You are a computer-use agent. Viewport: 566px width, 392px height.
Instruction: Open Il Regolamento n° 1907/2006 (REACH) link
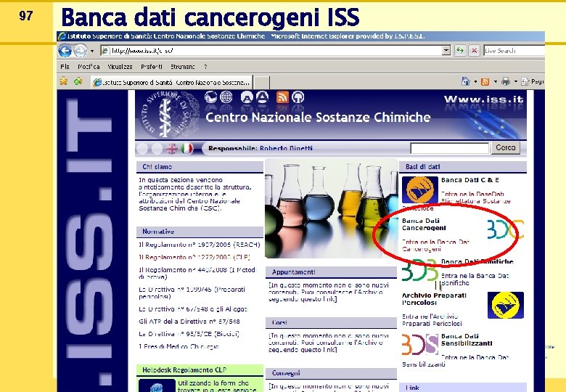coord(200,245)
